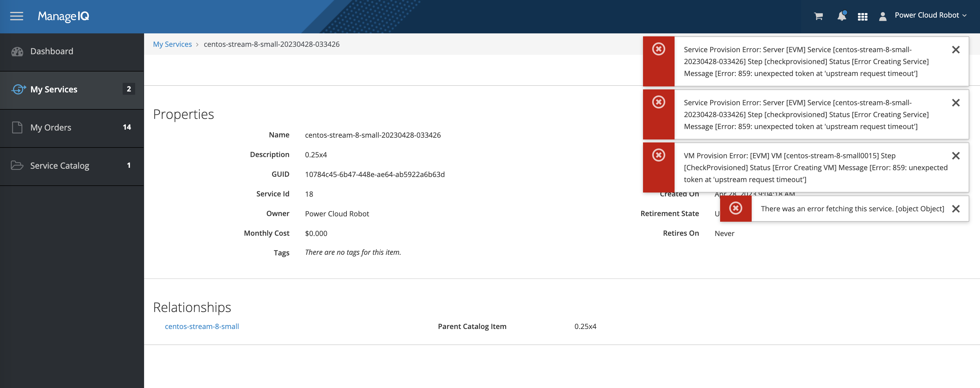Image resolution: width=980 pixels, height=388 pixels.
Task: Dismiss the error fetching service message
Action: tap(956, 209)
